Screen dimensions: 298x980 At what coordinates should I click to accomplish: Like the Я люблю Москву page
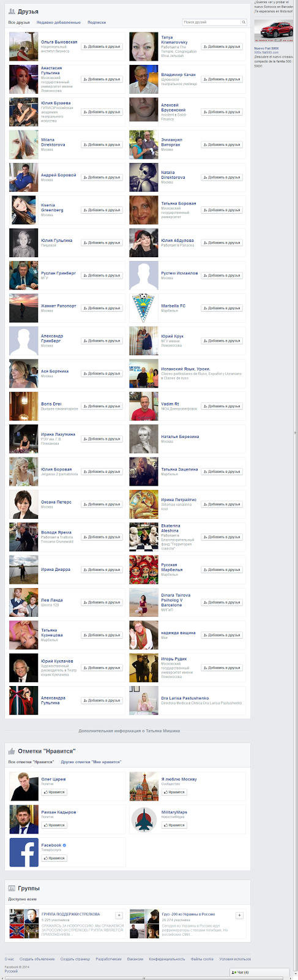click(x=174, y=792)
